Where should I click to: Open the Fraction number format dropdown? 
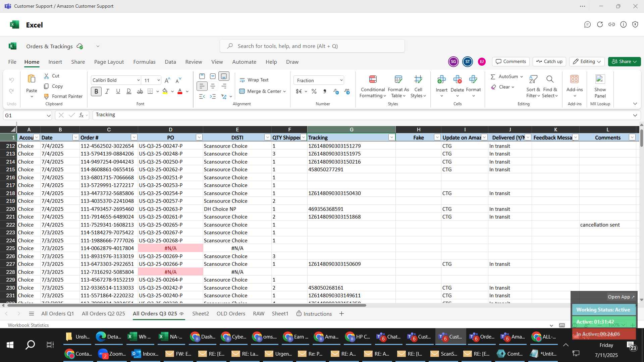pos(341,80)
